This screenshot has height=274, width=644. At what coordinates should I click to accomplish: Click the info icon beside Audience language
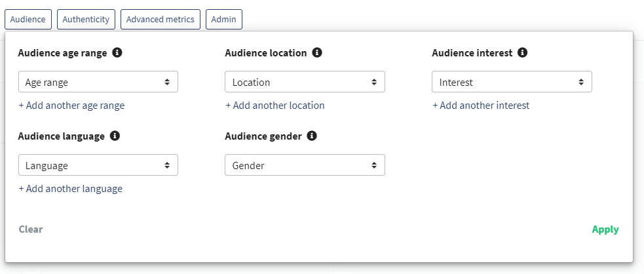(x=115, y=136)
